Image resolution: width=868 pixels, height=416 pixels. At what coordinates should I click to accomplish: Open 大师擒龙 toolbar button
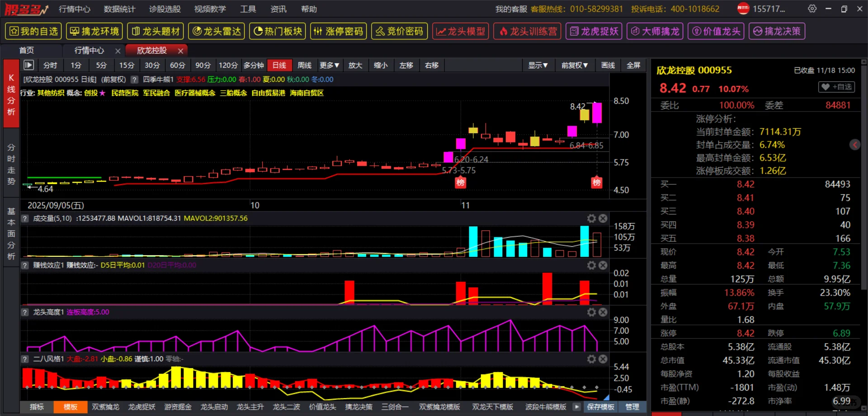[x=655, y=31]
